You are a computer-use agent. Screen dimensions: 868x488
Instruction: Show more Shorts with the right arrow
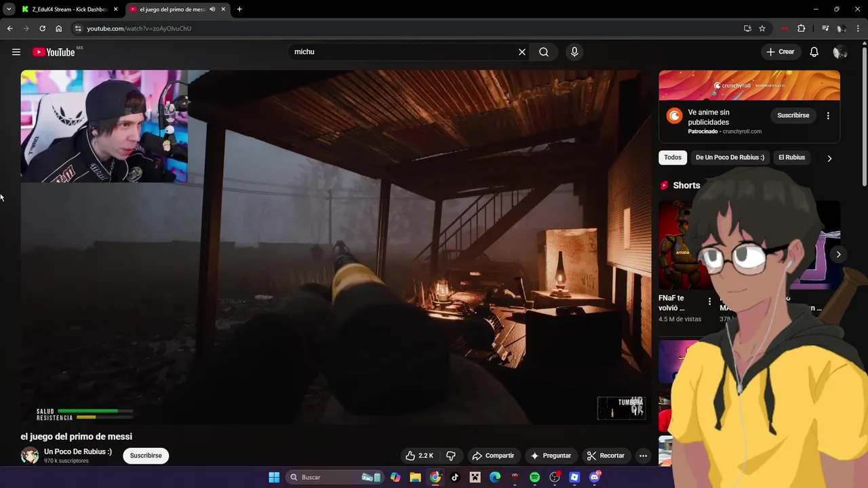(x=839, y=255)
